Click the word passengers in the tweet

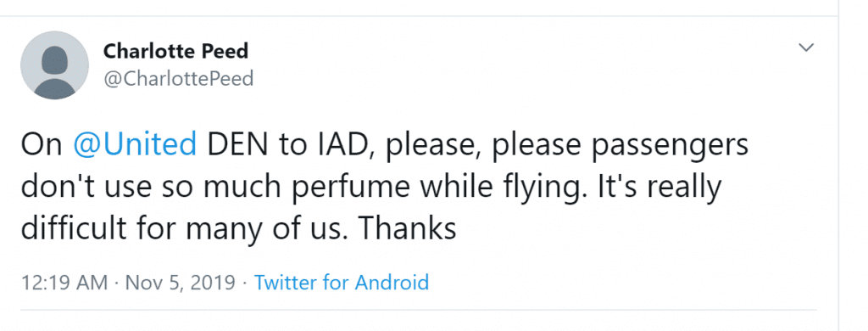pos(670,146)
